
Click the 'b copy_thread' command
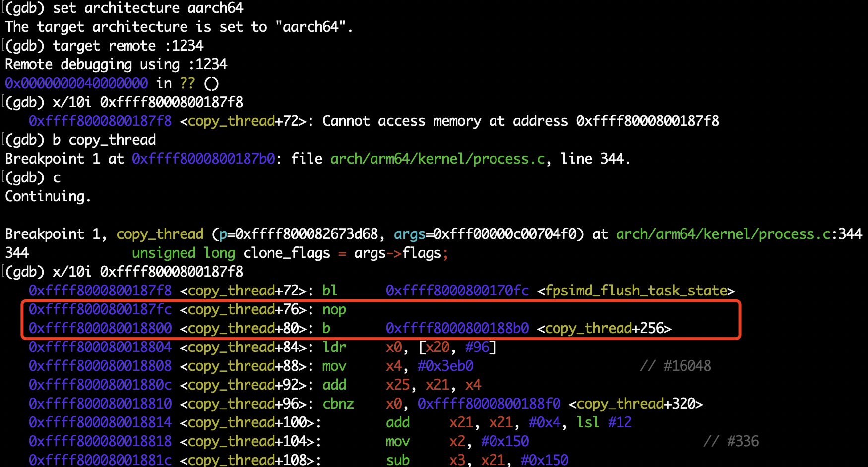(x=104, y=140)
